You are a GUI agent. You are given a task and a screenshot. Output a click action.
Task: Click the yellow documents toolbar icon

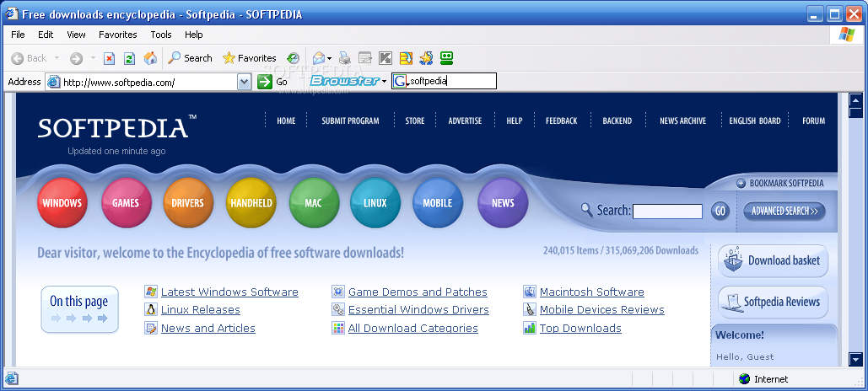point(407,58)
